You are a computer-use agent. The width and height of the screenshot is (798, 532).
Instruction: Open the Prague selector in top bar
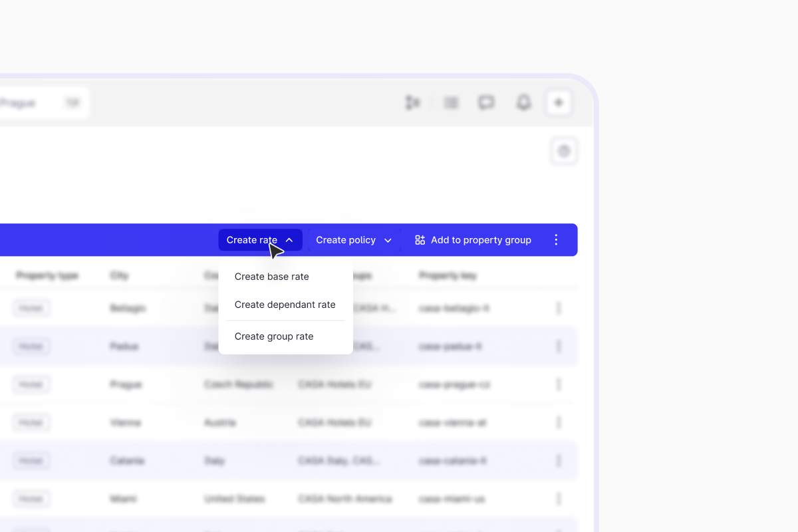(x=40, y=103)
